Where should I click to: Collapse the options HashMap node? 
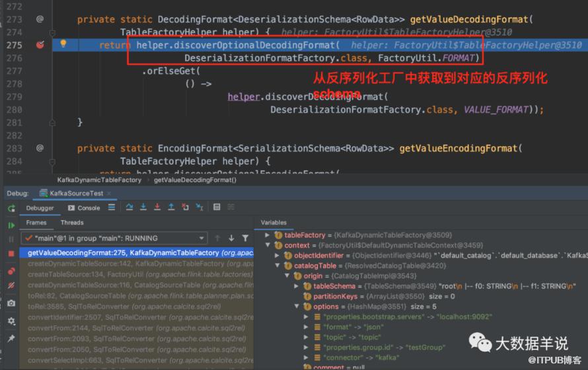tap(297, 307)
